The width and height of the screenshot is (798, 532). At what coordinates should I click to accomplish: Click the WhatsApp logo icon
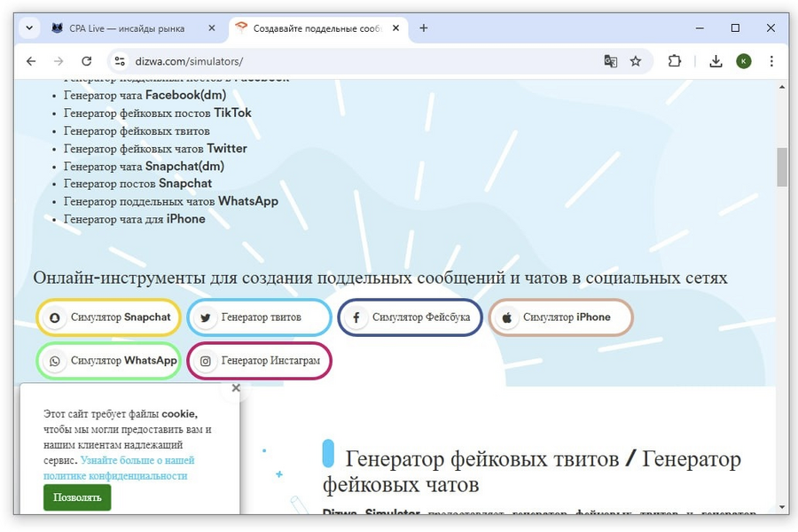tap(54, 361)
